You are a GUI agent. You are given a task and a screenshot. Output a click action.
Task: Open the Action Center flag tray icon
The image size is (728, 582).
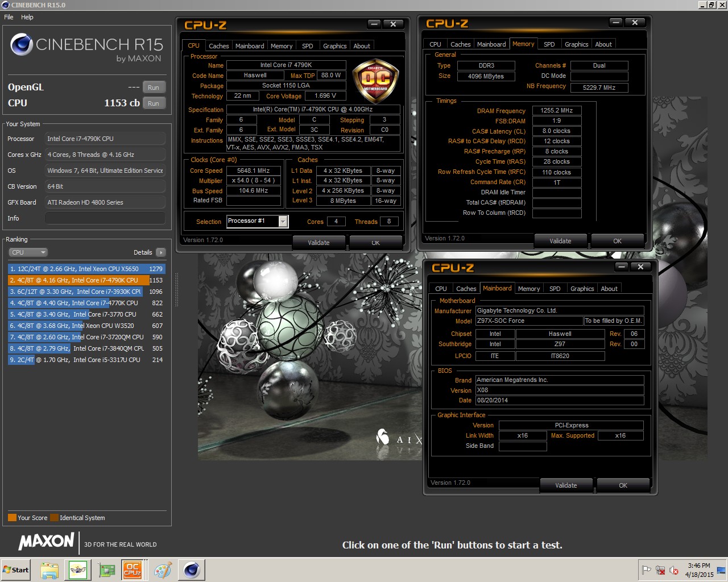tap(647, 570)
